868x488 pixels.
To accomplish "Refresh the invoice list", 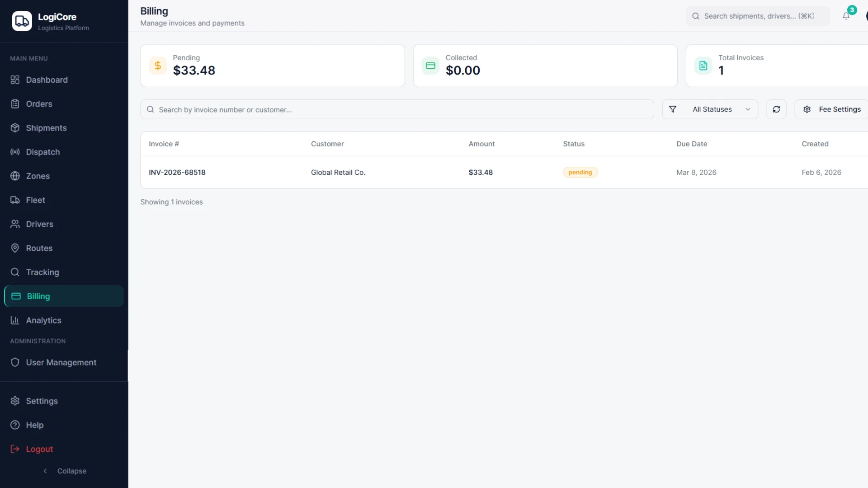I will coord(776,109).
